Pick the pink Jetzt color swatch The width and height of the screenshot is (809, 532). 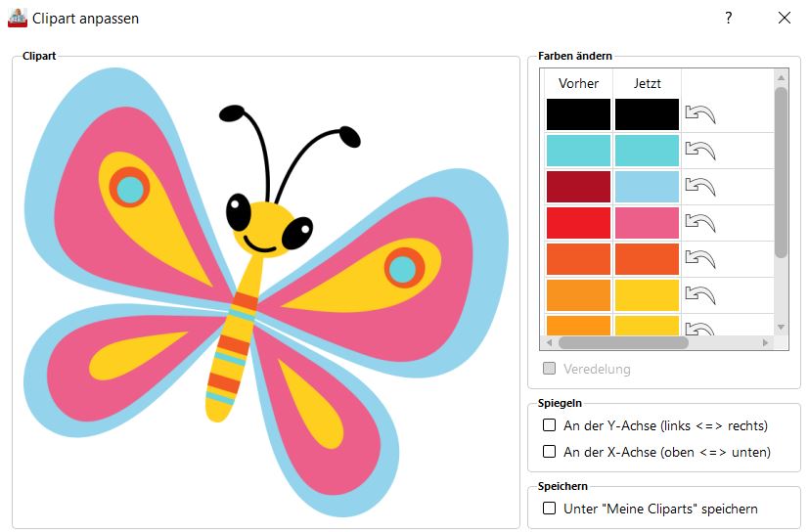pyautogui.click(x=647, y=223)
